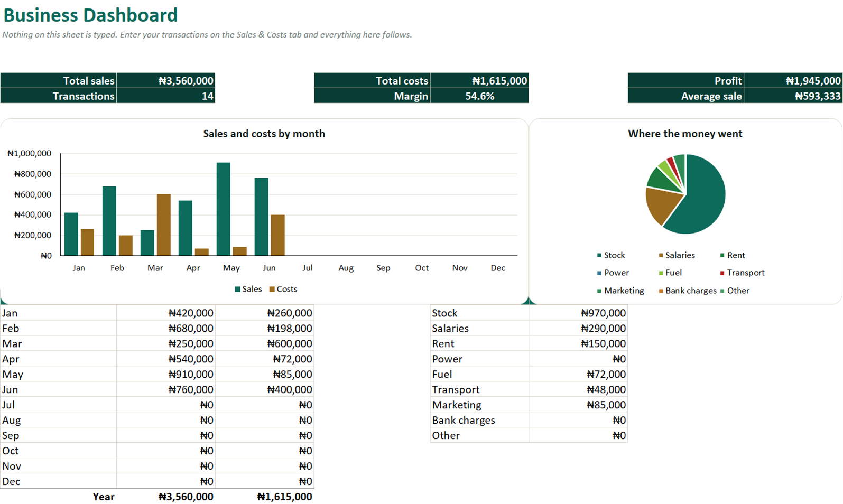Select the Stock amount ₦970,000 cell
843x504 pixels.
(x=578, y=313)
